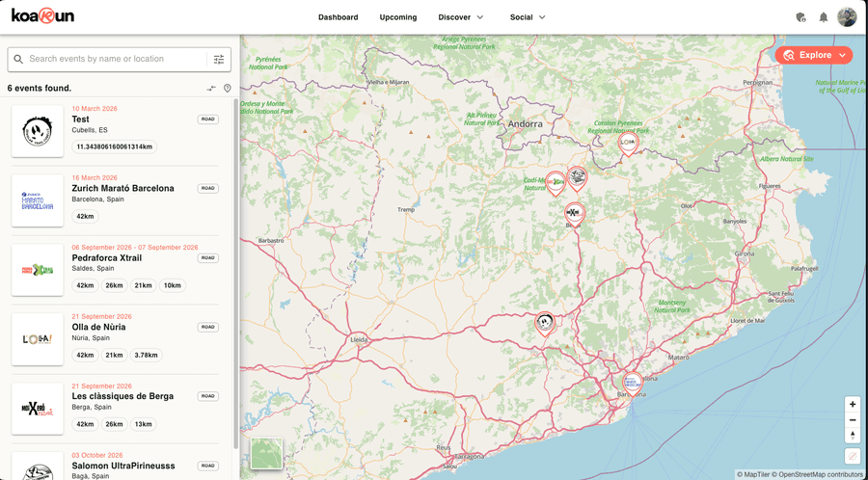This screenshot has height=480, width=868.
Task: Switch map style using satellite thumbnail
Action: 266,453
